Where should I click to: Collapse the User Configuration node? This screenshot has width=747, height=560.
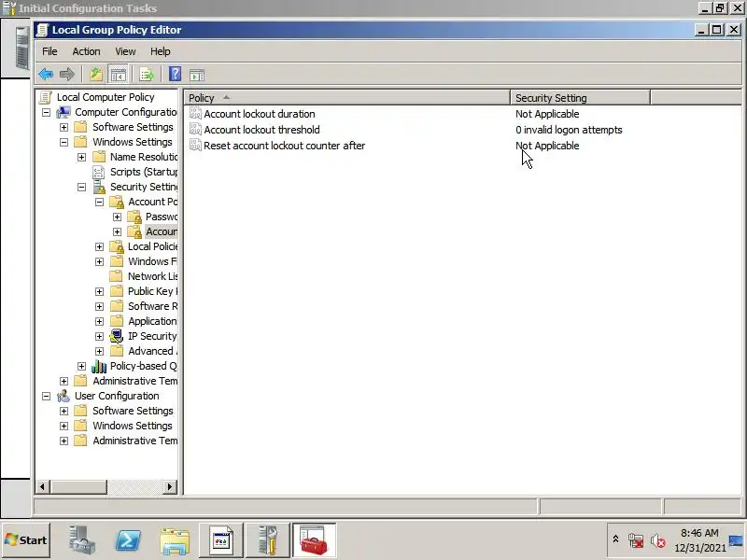coord(46,396)
